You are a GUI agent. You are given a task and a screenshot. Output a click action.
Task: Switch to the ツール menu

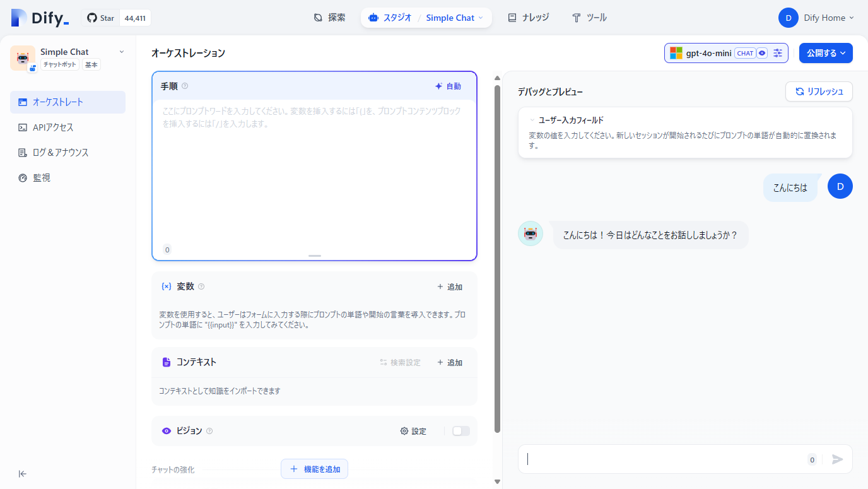[x=589, y=17]
